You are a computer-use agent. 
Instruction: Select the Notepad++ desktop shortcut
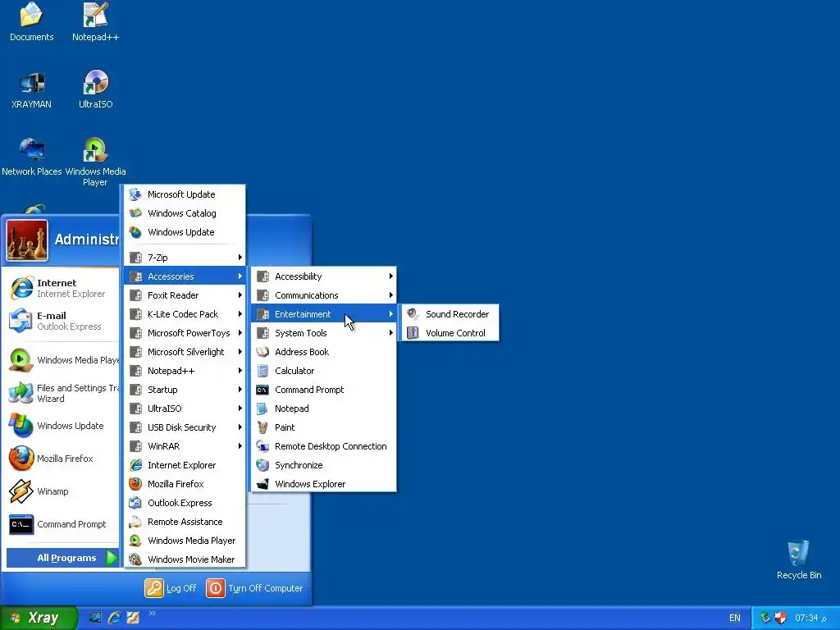[95, 21]
